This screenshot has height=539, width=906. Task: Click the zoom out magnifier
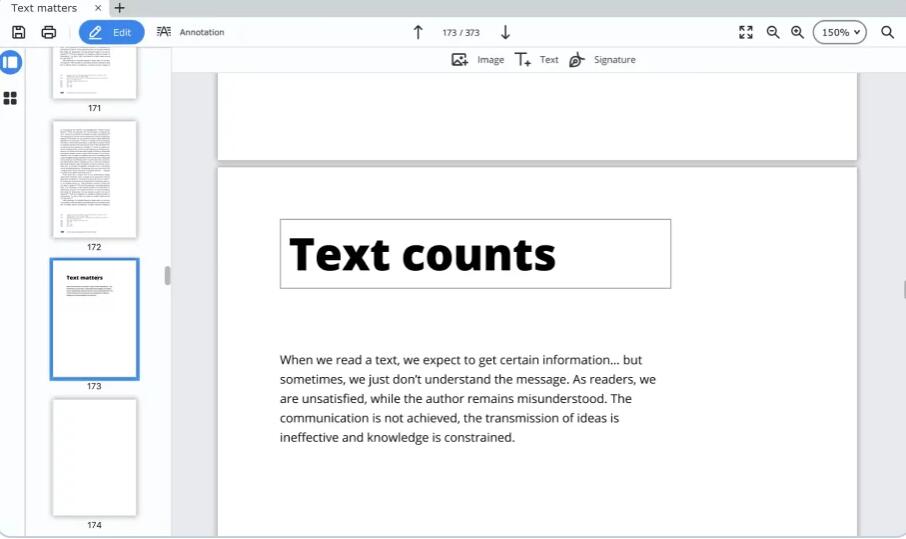pyautogui.click(x=773, y=32)
